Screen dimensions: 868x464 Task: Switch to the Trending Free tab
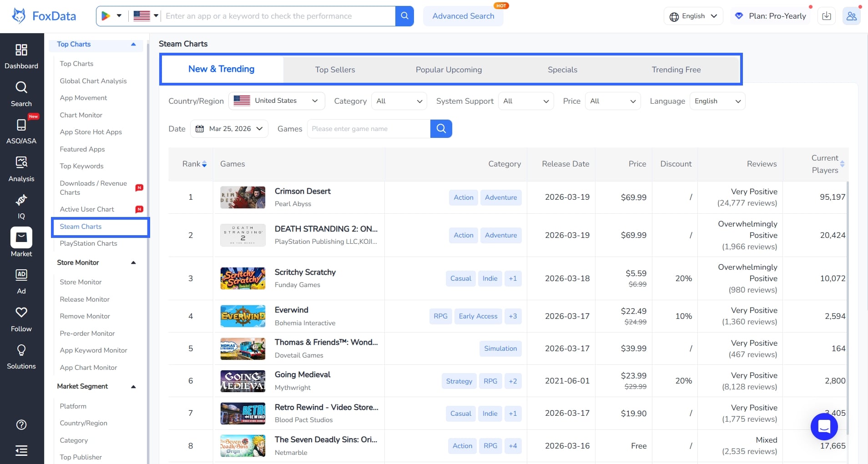pos(676,70)
